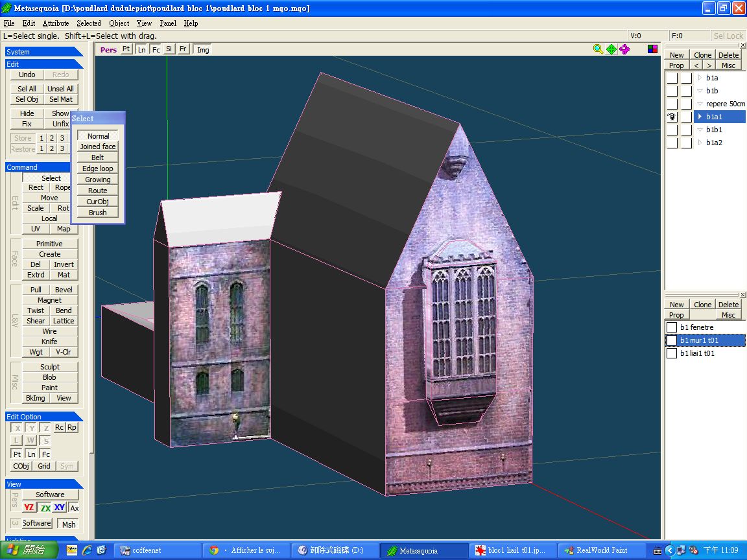The image size is (747, 560).
Task: Click the four-color viewport layout icon
Action: [x=652, y=49]
